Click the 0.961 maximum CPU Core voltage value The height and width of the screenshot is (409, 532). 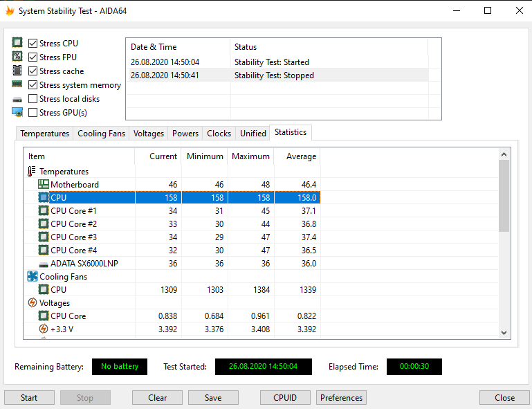click(x=260, y=316)
